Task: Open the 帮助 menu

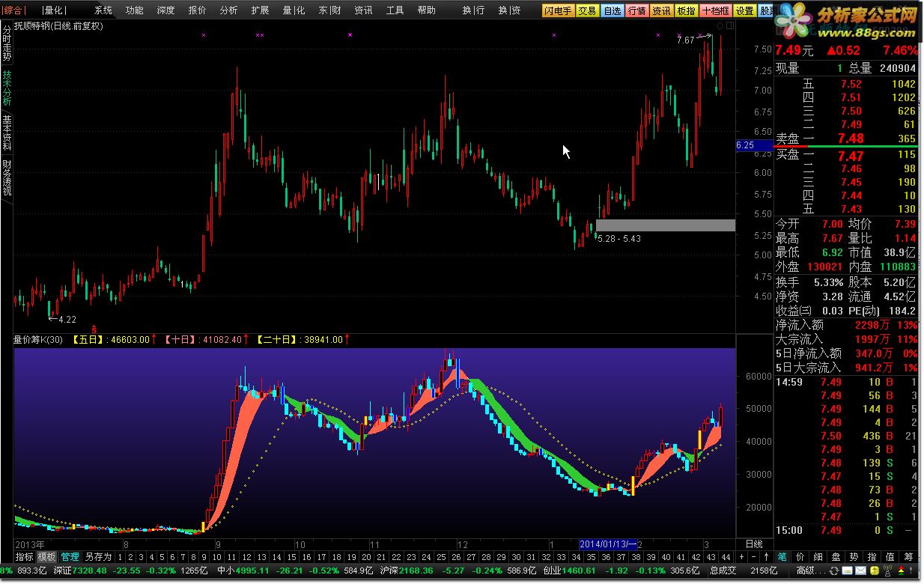Action: coord(427,10)
